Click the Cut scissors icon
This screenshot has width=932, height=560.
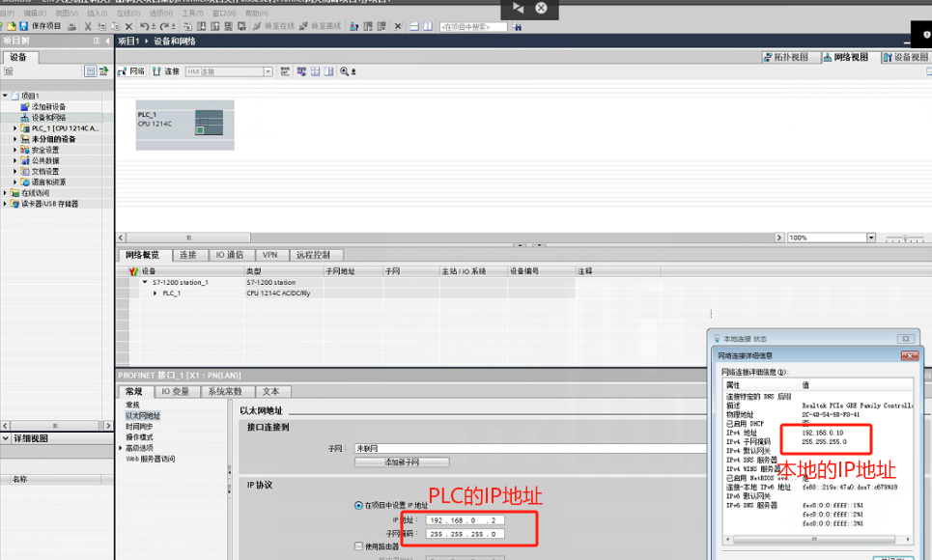pyautogui.click(x=88, y=26)
